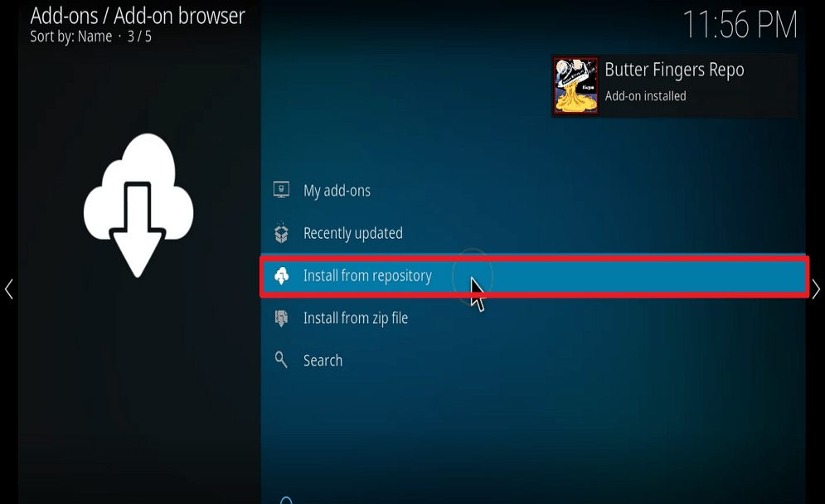Click the Add-ons / Add-on browser heading
This screenshot has height=504, width=825.
click(138, 16)
